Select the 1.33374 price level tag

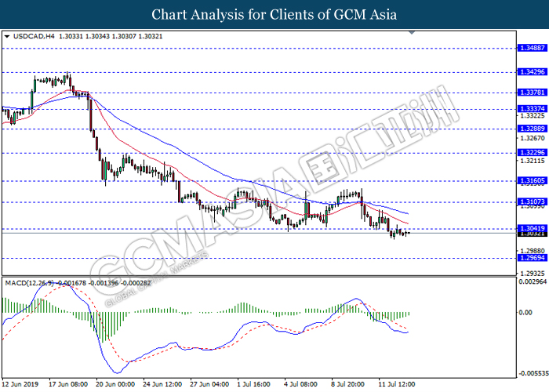point(532,109)
